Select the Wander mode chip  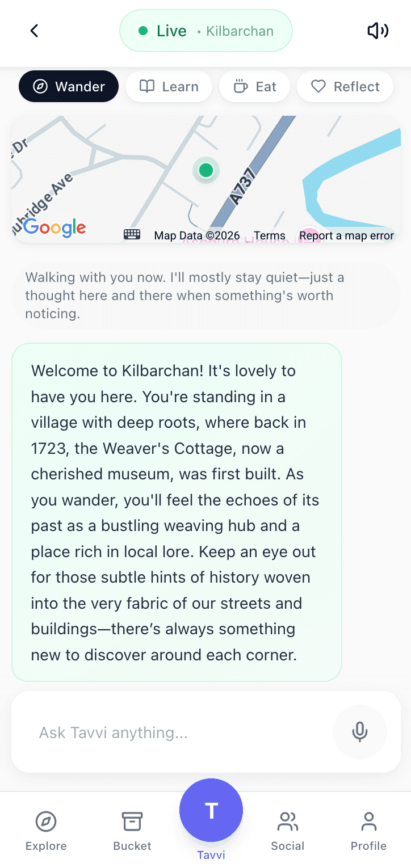[69, 86]
